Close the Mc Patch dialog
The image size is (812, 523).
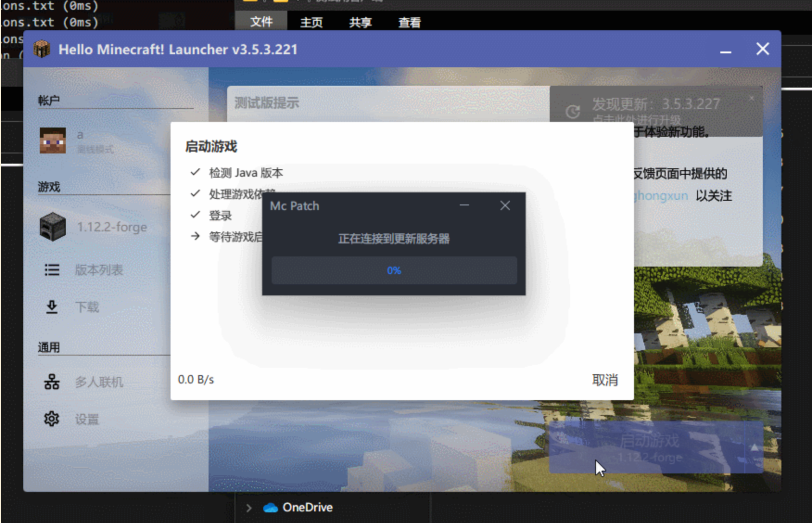(505, 205)
